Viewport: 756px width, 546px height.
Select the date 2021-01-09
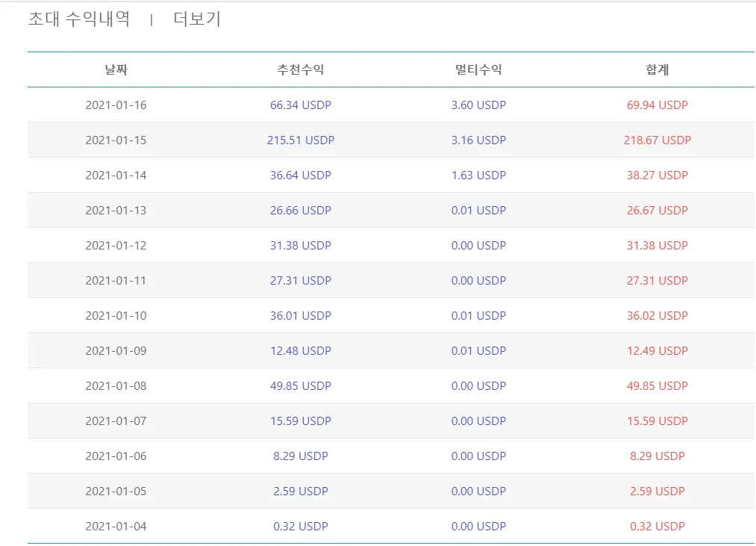(x=116, y=351)
